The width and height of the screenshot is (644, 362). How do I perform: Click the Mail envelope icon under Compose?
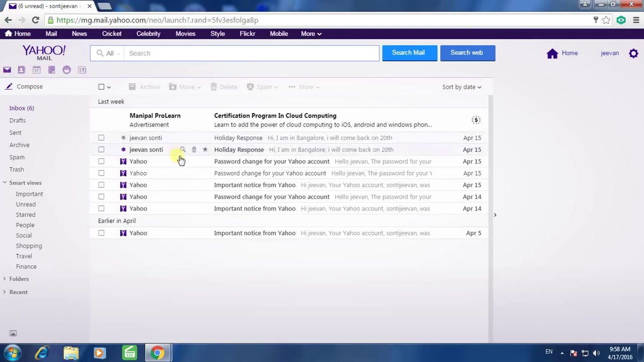[7, 70]
